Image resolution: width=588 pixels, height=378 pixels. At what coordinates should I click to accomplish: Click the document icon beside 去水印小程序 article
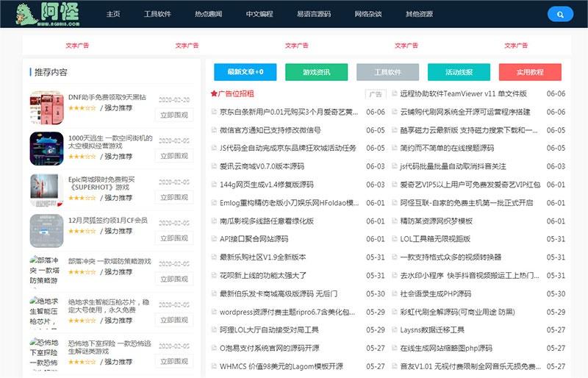394,275
